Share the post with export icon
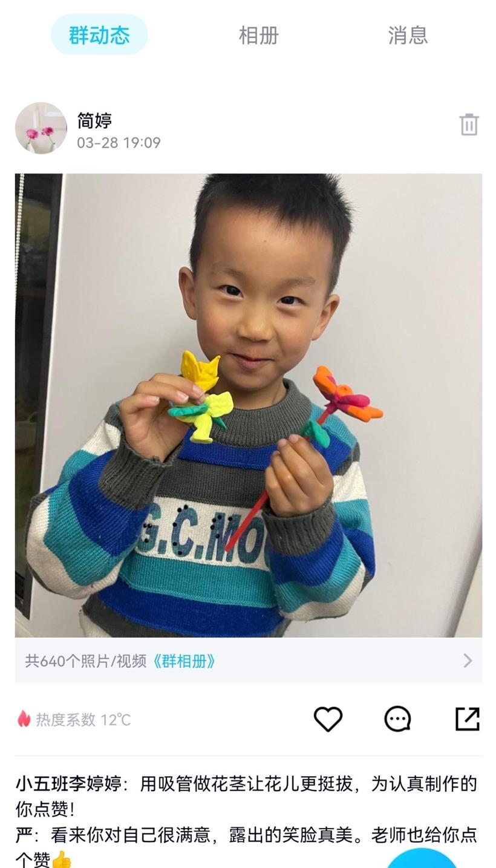The height and width of the screenshot is (868, 496). pyautogui.click(x=467, y=719)
